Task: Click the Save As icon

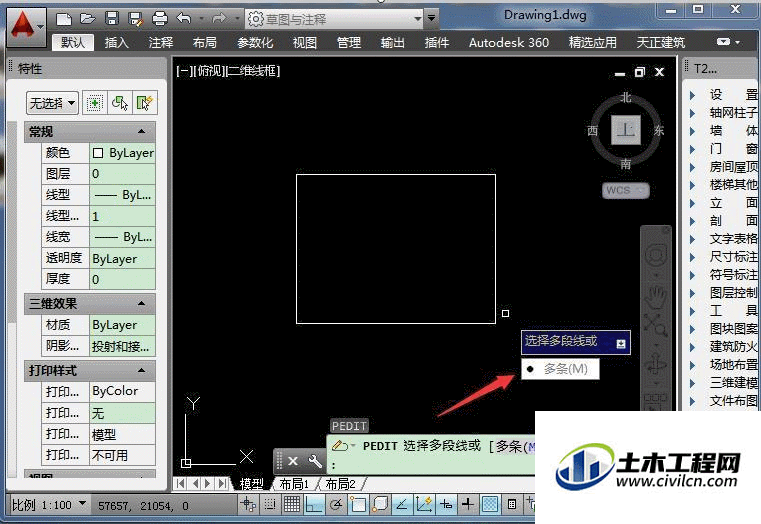Action: [135, 19]
